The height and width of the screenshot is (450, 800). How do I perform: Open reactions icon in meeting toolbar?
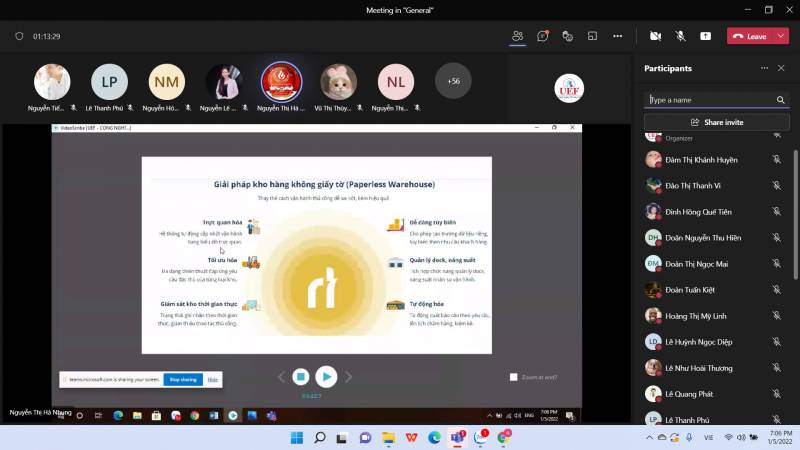[x=567, y=36]
